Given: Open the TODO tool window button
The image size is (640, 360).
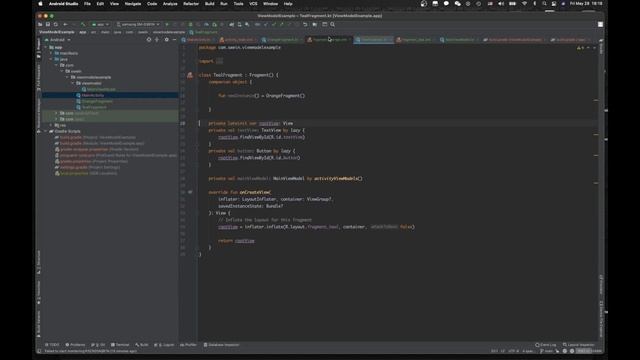Looking at the screenshot, I should click(52, 345).
